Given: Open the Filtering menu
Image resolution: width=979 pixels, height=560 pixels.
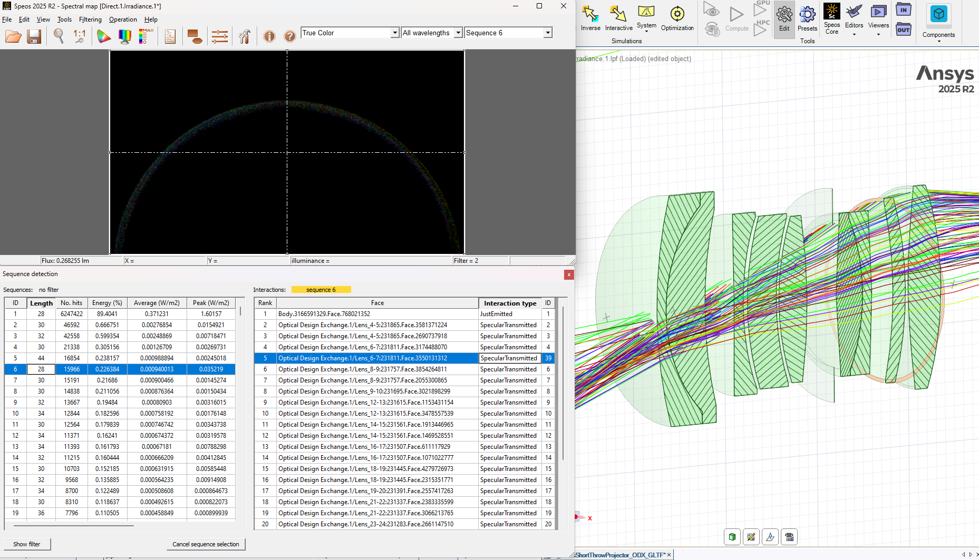Looking at the screenshot, I should pyautogui.click(x=90, y=19).
